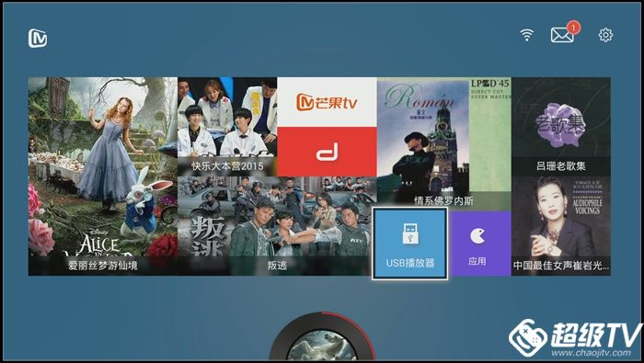Open the Alice in Wonderland poster
This screenshot has width=644, height=363.
point(103,176)
